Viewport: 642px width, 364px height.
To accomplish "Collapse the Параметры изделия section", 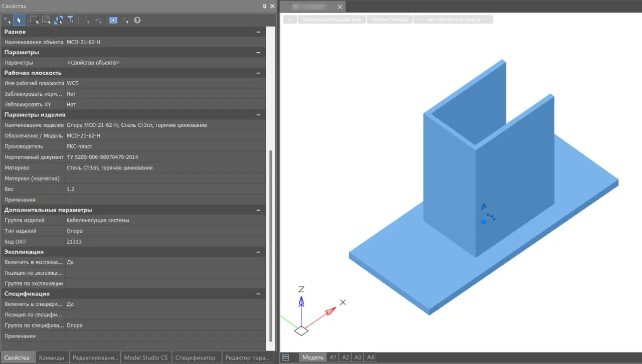I will [258, 115].
